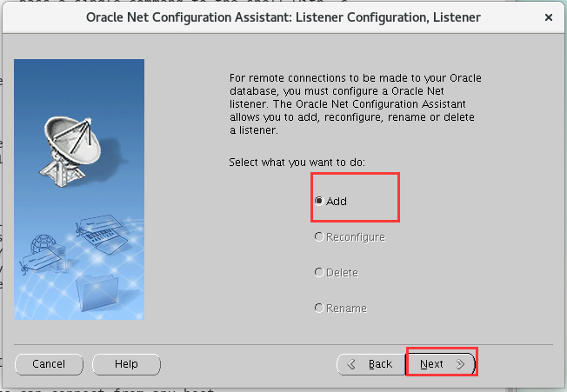Click the left-pointing arrow on Back
Image resolution: width=567 pixels, height=392 pixels.
(354, 364)
